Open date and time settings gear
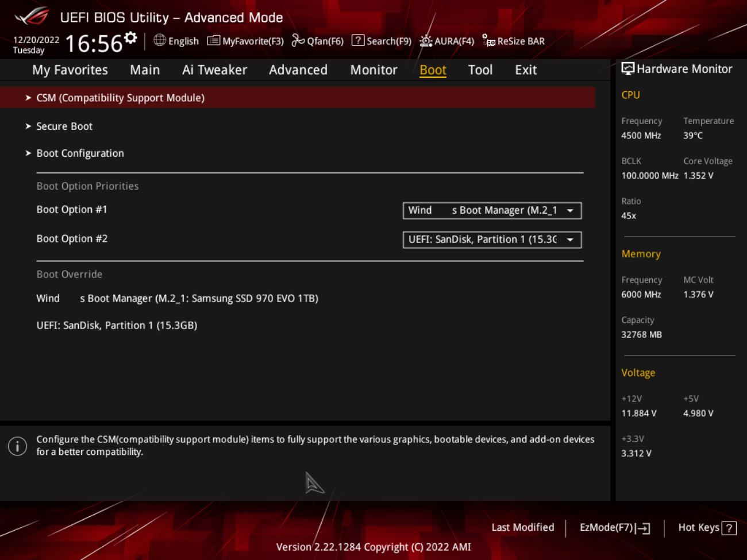Image resolution: width=747 pixels, height=560 pixels. [131, 38]
